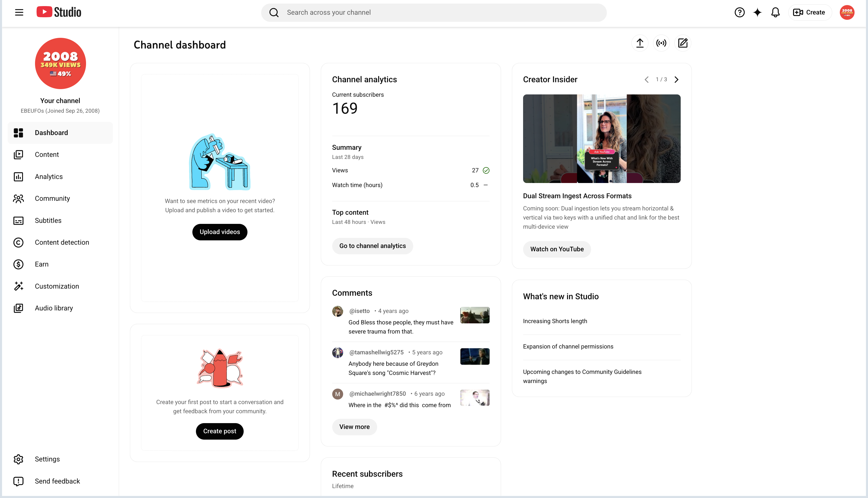Go to next Creator Insider card

(676, 79)
